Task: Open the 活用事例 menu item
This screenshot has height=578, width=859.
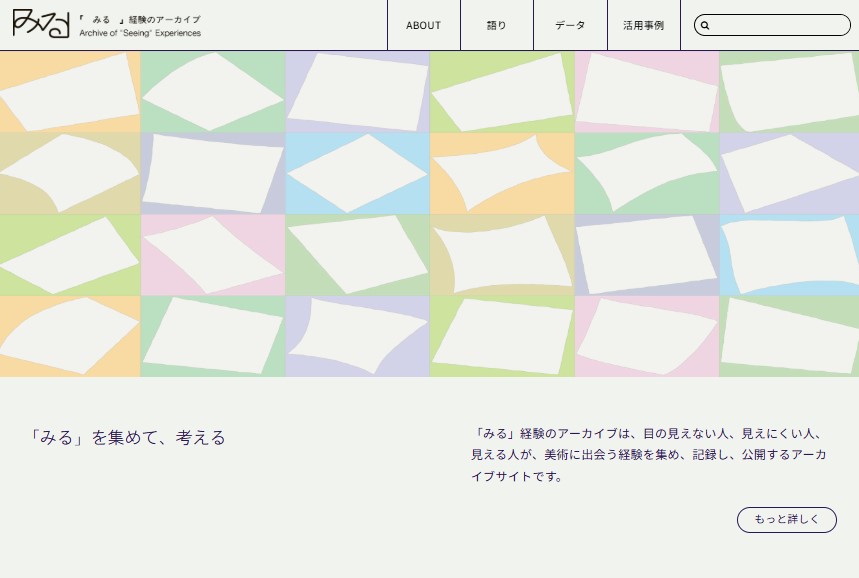Action: click(643, 25)
